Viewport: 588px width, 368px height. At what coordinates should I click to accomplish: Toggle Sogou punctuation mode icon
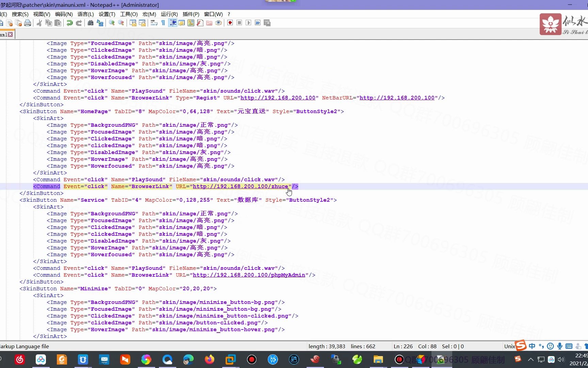(x=541, y=346)
